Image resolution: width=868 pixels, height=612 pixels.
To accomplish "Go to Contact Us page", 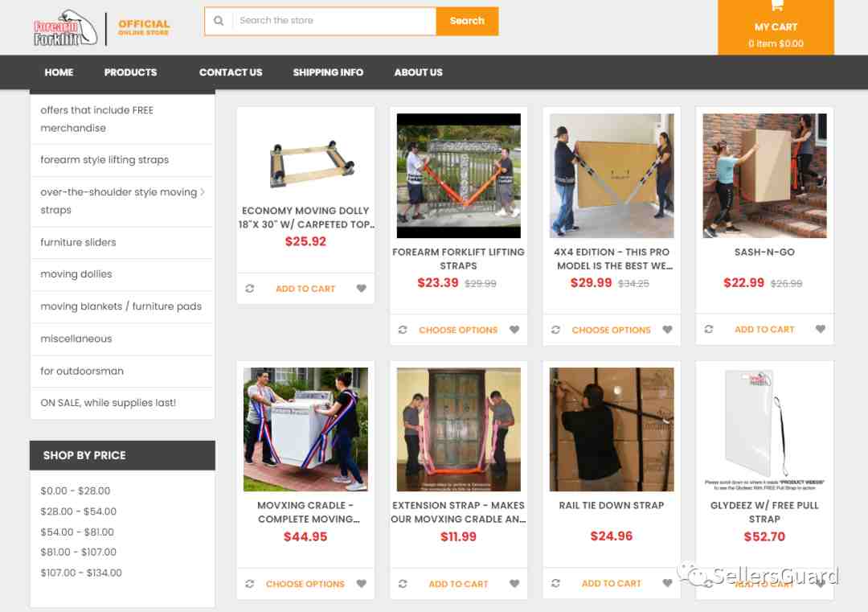I will (x=231, y=72).
